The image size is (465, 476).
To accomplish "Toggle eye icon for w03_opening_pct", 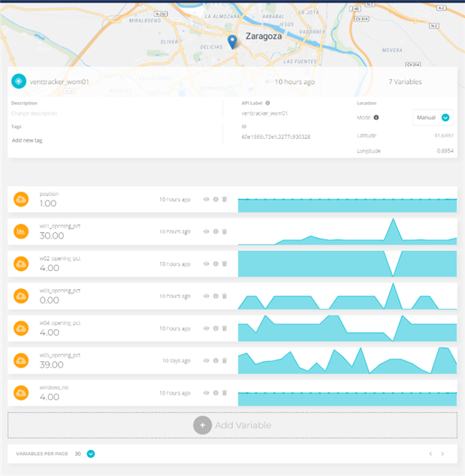I will [207, 296].
